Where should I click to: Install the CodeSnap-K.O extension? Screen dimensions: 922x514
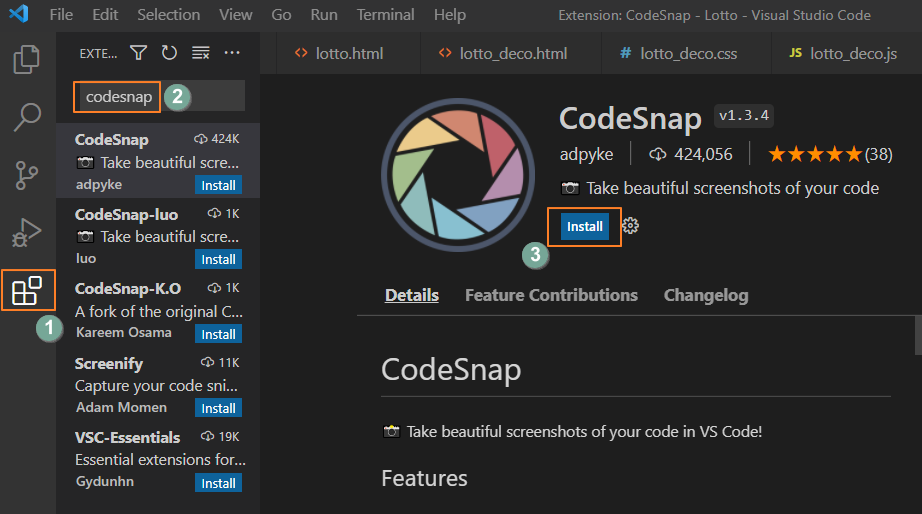[x=218, y=334]
